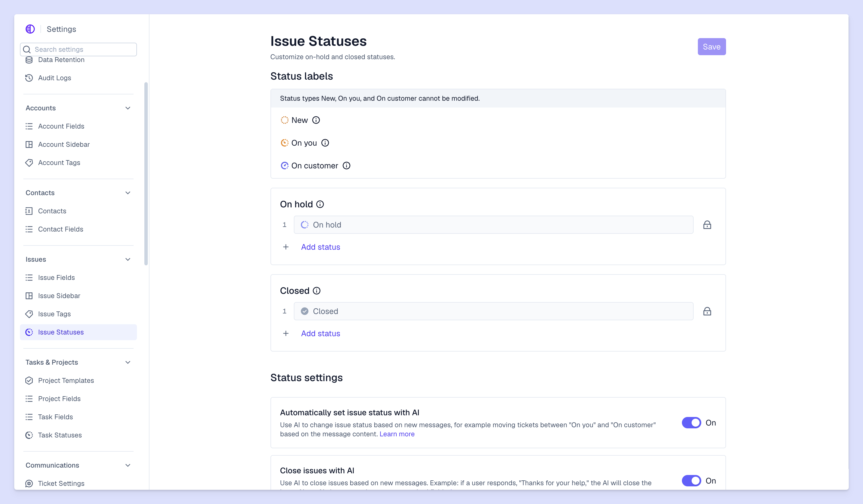Click the Task Statuses status icon

(29, 435)
